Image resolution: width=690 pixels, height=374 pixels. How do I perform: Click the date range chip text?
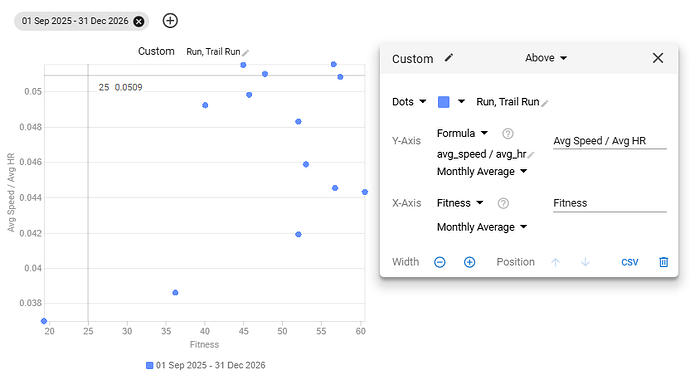click(75, 21)
